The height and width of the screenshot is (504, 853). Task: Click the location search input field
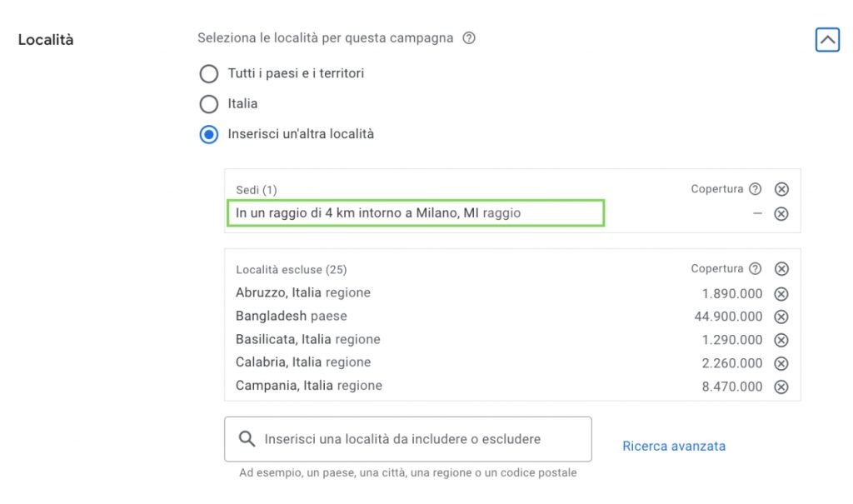408,439
